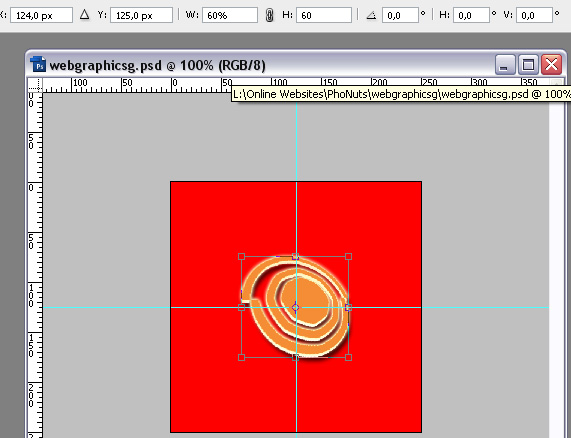The image size is (571, 438).
Task: Click the Photoshop document icon in the title bar
Action: [38, 64]
